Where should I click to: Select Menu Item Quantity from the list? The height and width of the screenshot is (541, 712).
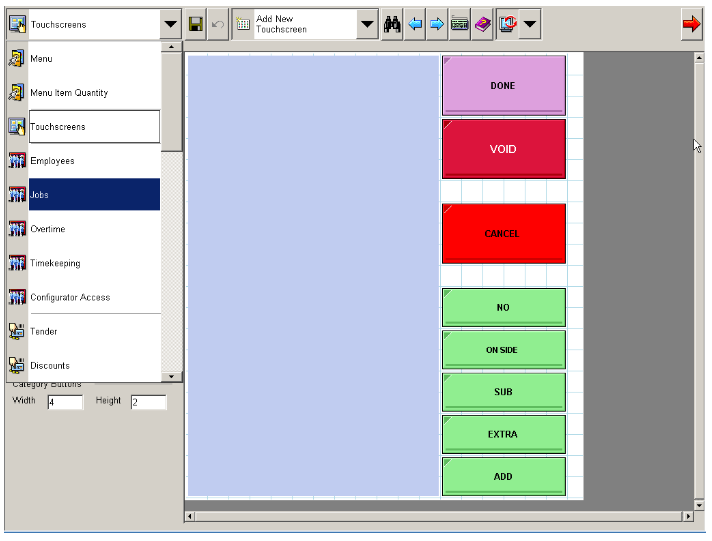click(94, 93)
